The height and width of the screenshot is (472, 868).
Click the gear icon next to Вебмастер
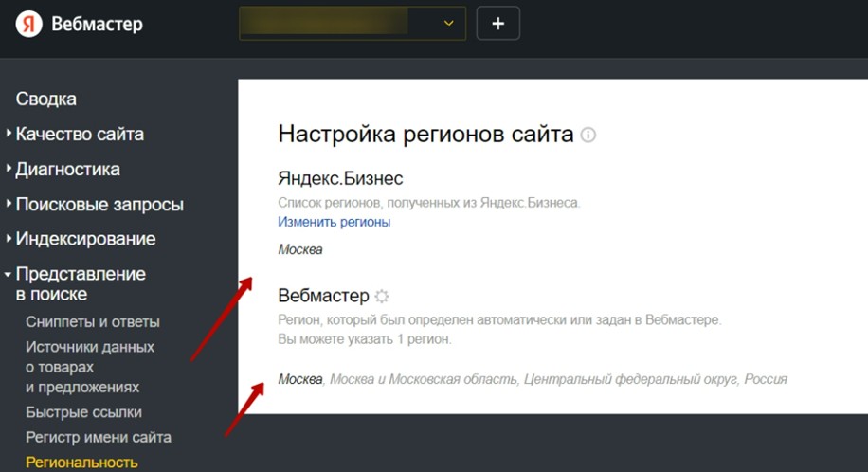click(382, 296)
